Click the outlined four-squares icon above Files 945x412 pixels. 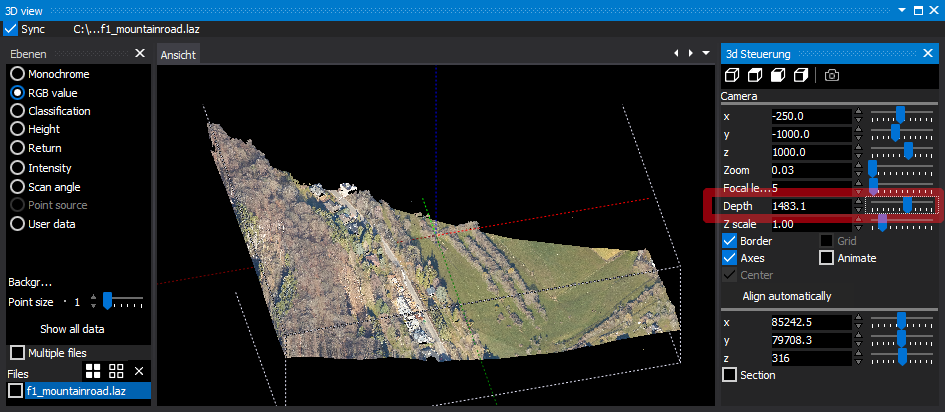(x=117, y=371)
